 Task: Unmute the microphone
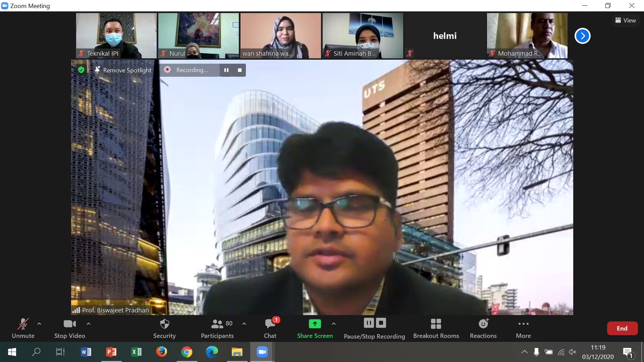tap(23, 328)
